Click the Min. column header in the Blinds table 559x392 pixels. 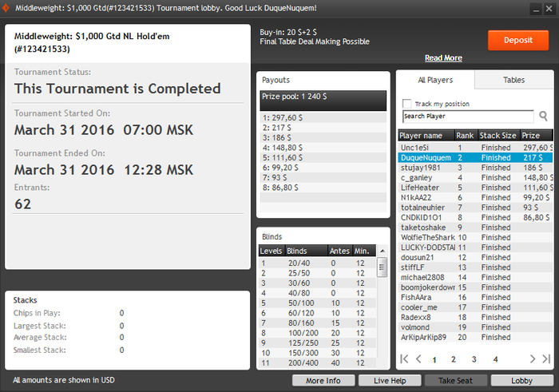pyautogui.click(x=364, y=251)
